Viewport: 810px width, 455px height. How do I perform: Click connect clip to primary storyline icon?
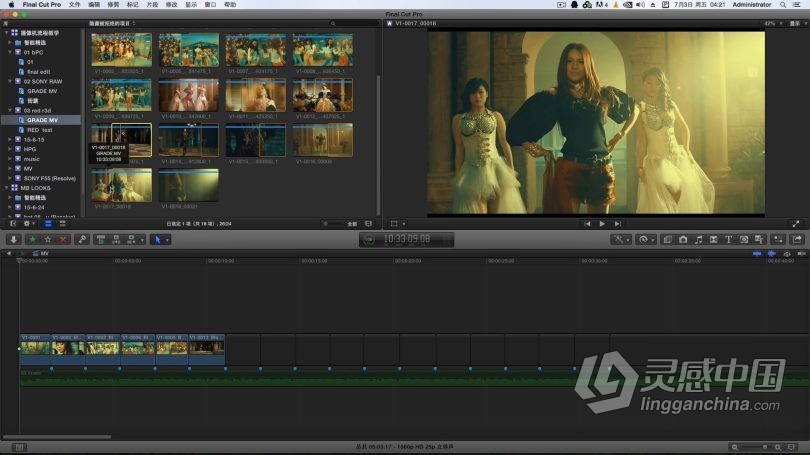pos(101,240)
